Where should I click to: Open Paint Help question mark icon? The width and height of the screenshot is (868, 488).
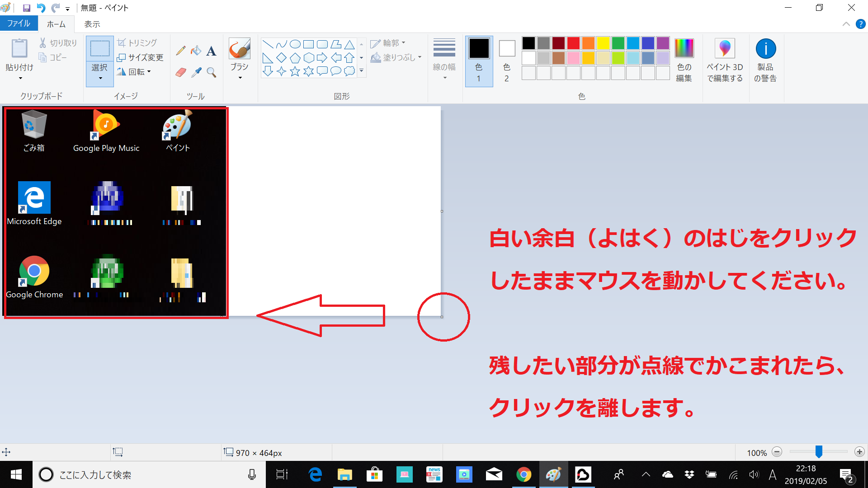860,24
